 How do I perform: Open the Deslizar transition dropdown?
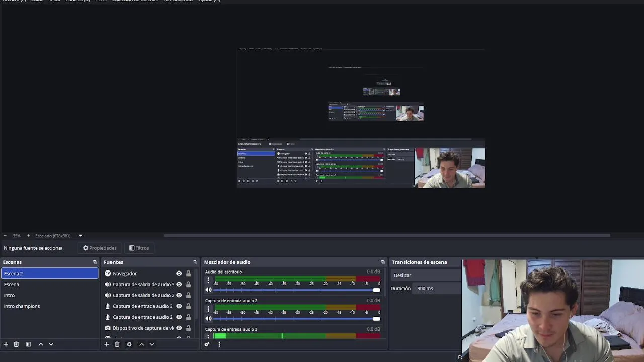point(426,276)
